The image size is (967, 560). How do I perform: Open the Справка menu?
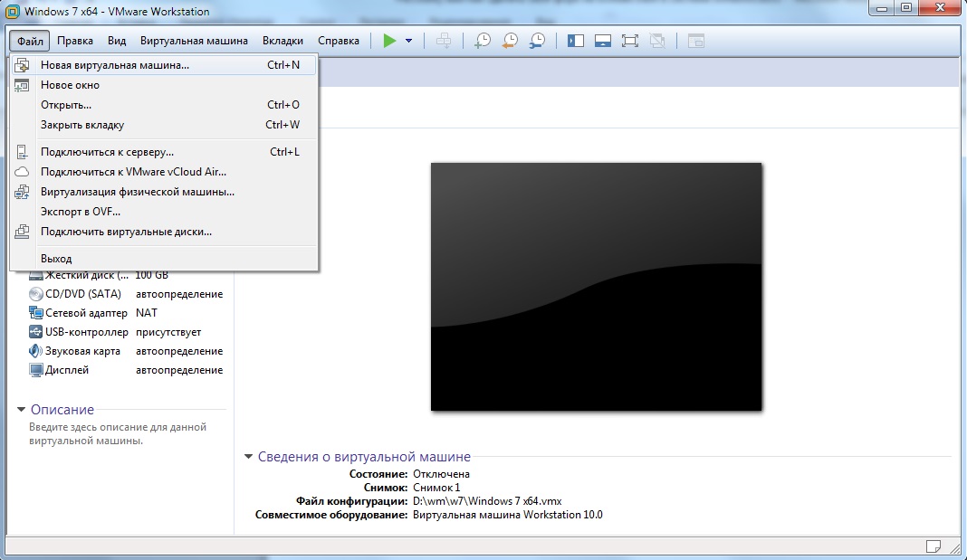339,41
